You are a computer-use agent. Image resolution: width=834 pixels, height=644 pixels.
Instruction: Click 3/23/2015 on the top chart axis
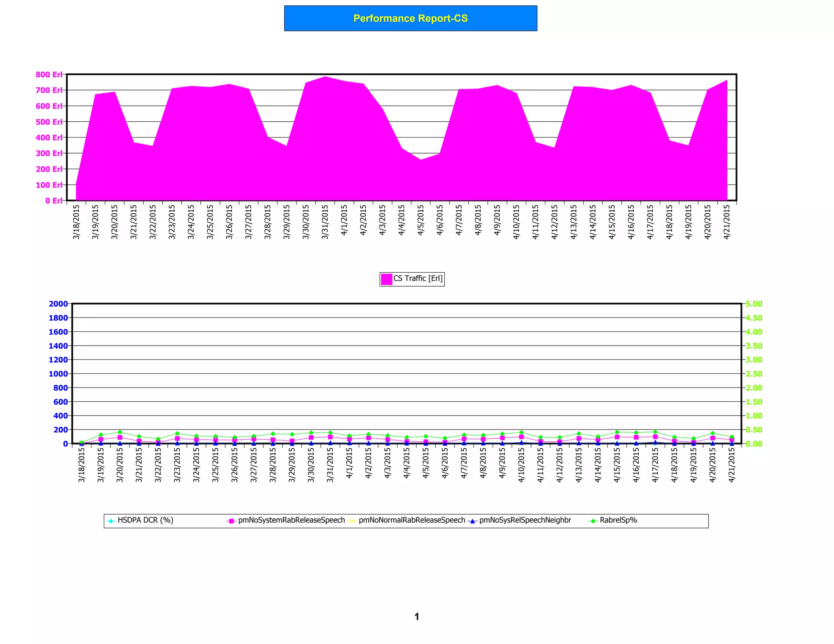point(172,222)
